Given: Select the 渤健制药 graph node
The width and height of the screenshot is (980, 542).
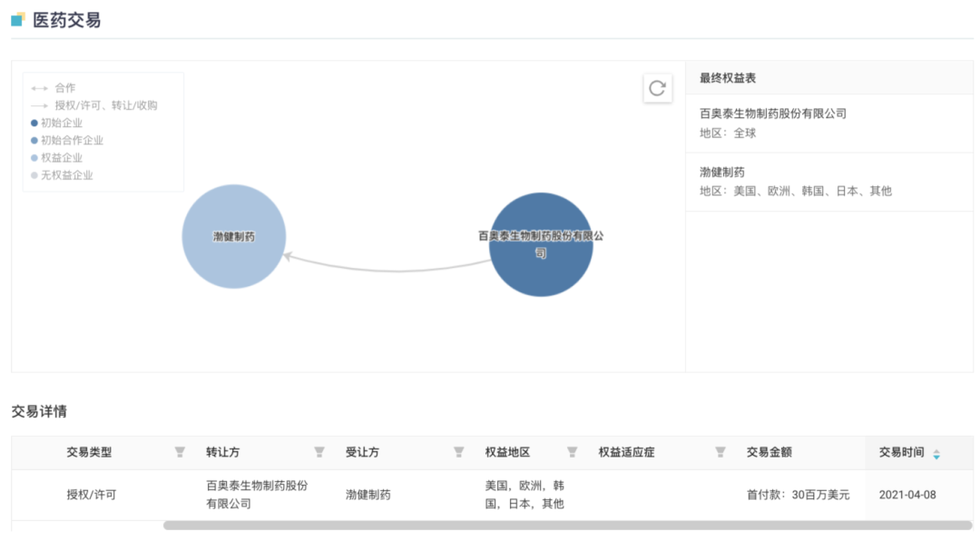Looking at the screenshot, I should (x=234, y=236).
